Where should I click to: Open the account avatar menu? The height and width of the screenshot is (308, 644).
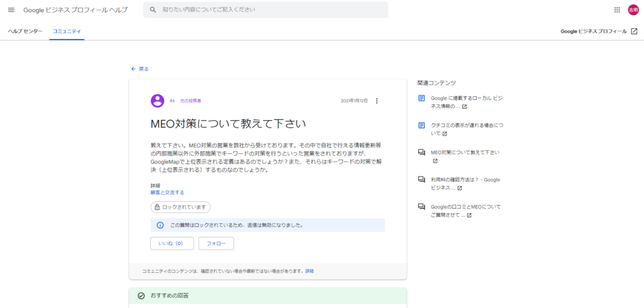point(633,10)
